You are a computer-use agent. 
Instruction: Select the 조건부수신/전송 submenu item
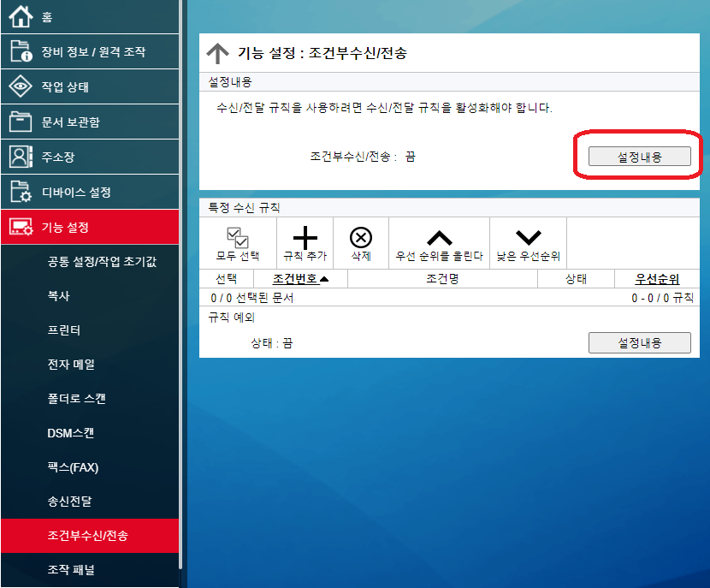90,536
